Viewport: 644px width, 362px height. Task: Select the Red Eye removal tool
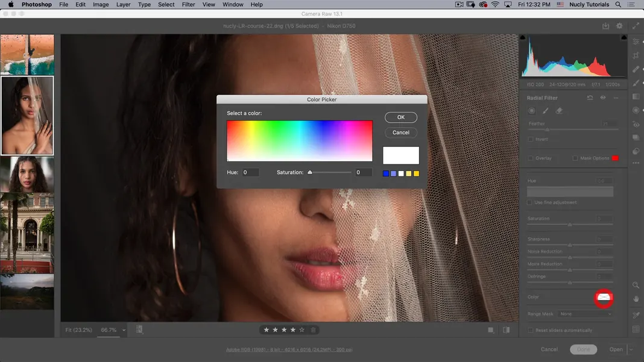click(x=636, y=124)
